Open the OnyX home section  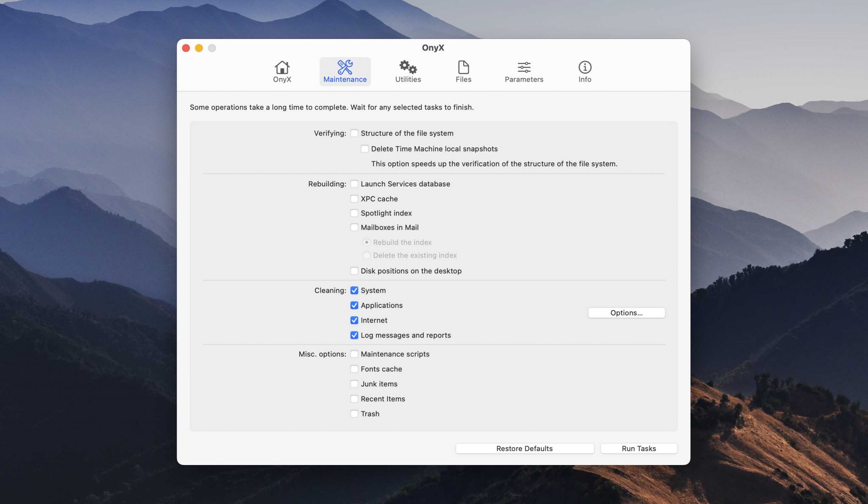point(281,71)
